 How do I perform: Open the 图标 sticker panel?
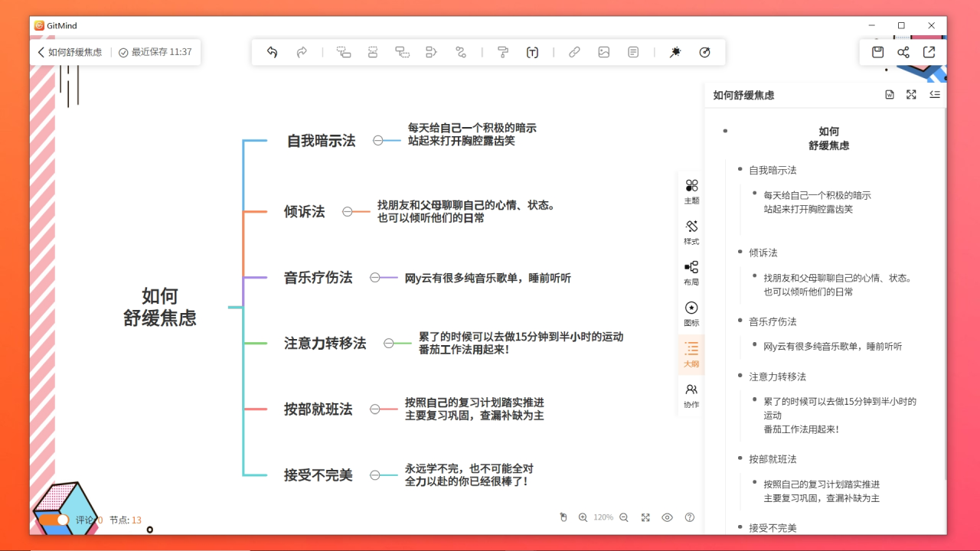point(691,314)
